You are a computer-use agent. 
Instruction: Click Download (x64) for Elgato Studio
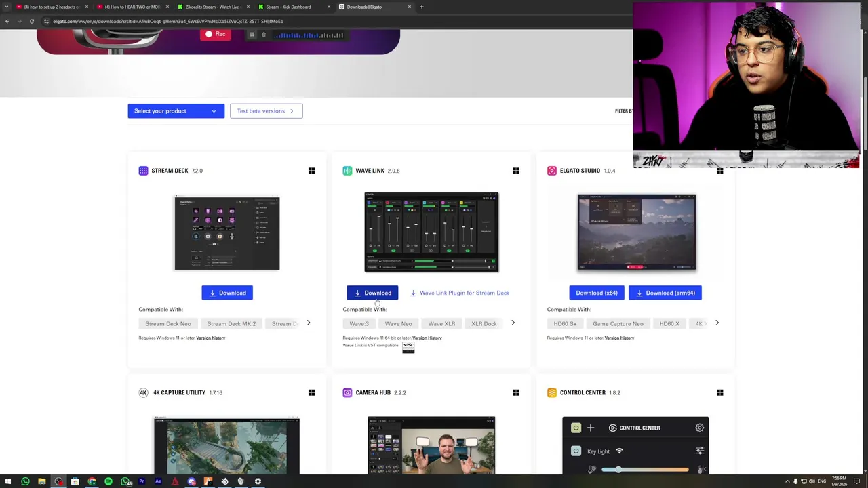pos(597,293)
